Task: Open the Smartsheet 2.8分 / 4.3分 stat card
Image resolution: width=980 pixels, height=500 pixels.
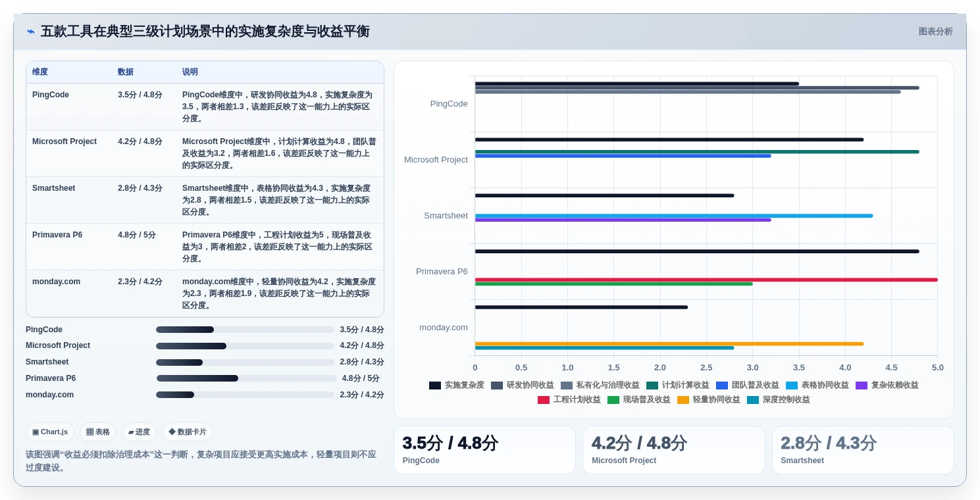Action: point(863,450)
